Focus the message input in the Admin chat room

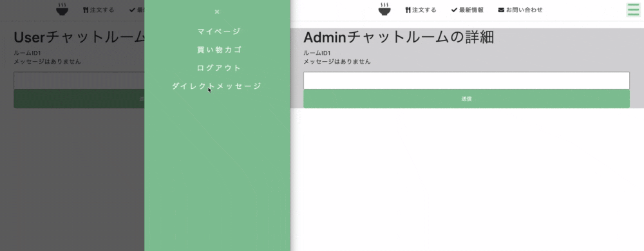point(466,80)
